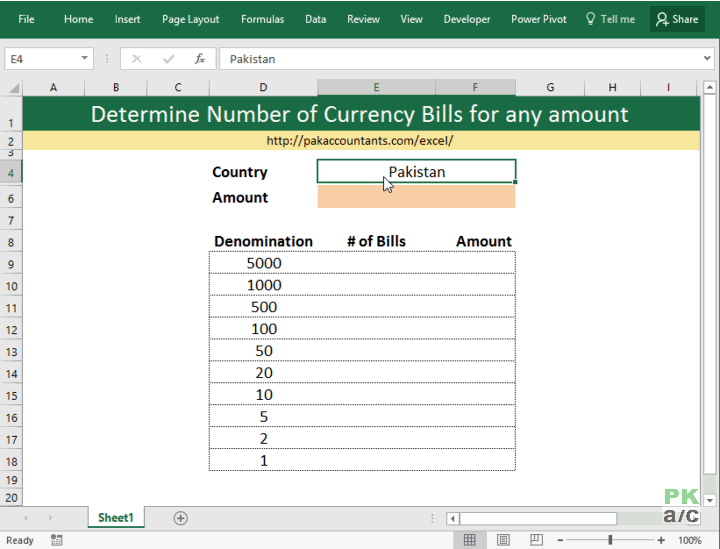
Task: Open the File tab
Action: pyautogui.click(x=26, y=19)
